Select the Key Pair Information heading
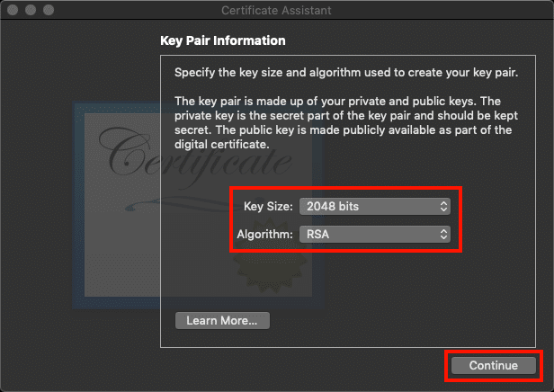Image resolution: width=554 pixels, height=392 pixels. coord(222,40)
